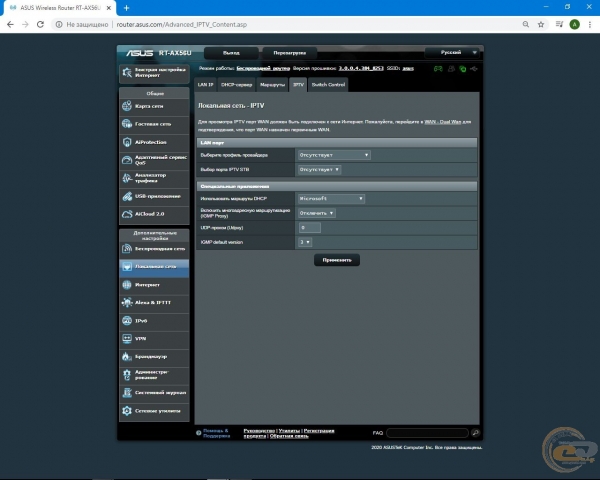Viewport: 600px width, 480px height.
Task: Go back with browser back arrow
Action: pyautogui.click(x=10, y=24)
